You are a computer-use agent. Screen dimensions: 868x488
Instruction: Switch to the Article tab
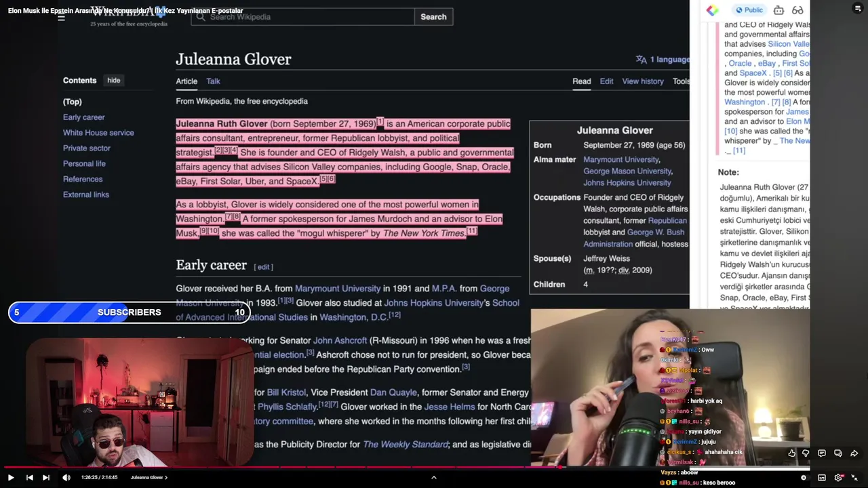[186, 81]
